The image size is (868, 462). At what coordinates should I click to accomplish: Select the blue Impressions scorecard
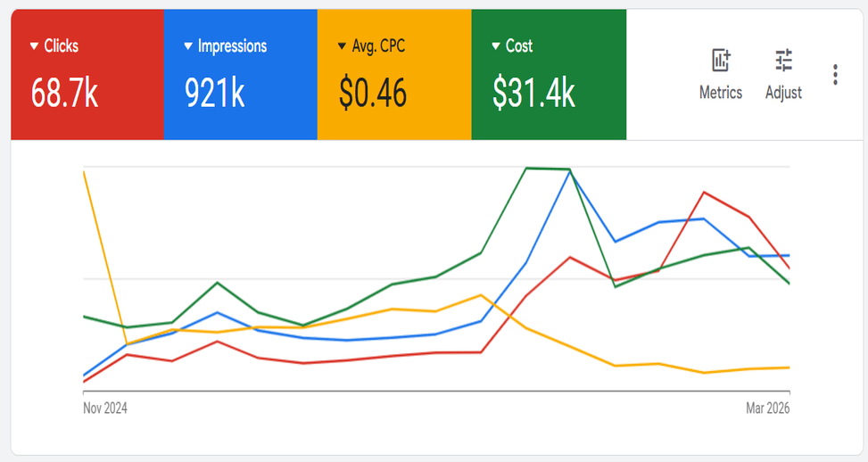tap(241, 75)
